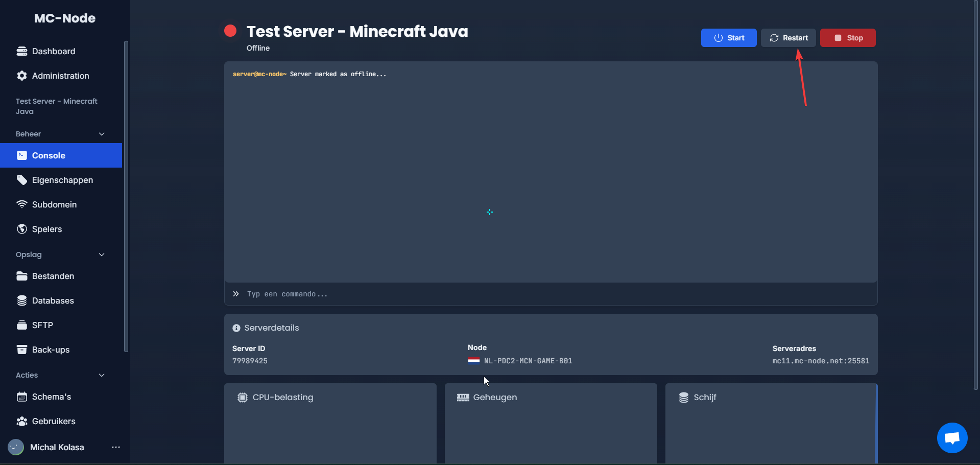
Task: Open the Spelers page
Action: tap(61, 229)
